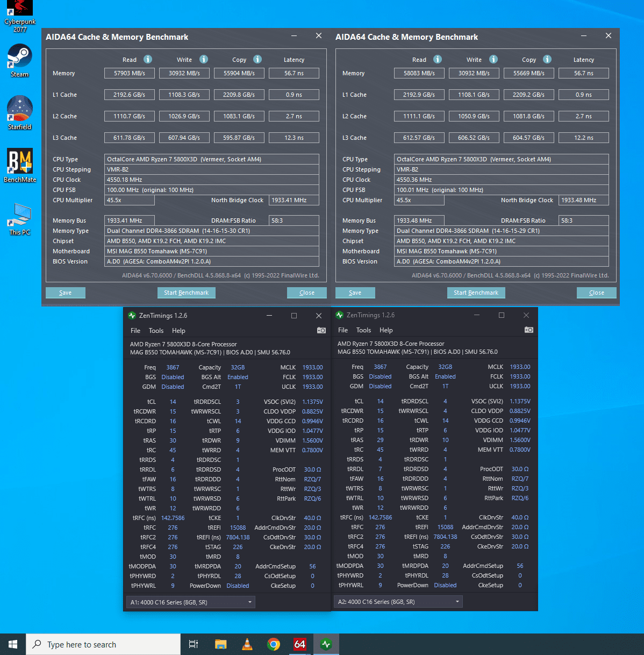The height and width of the screenshot is (655, 644).
Task: Open VLC media player from taskbar
Action: pyautogui.click(x=247, y=644)
